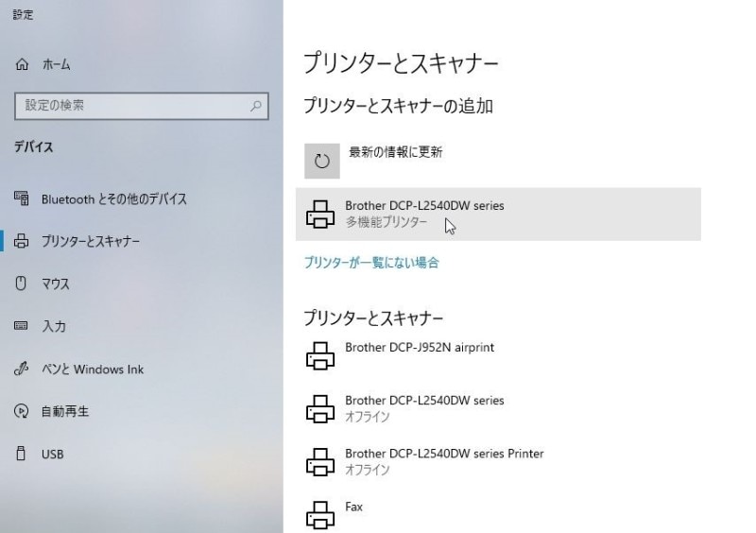
Task: Open ペンと Windows Ink settings
Action: point(93,370)
